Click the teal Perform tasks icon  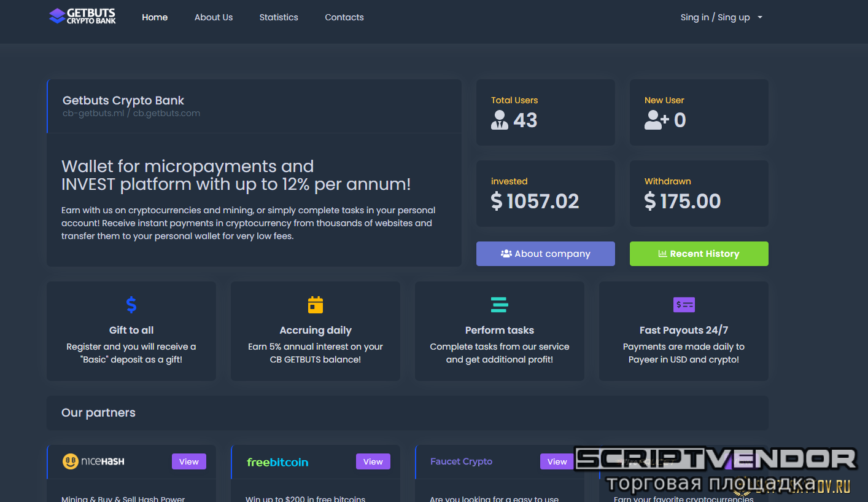click(x=500, y=305)
